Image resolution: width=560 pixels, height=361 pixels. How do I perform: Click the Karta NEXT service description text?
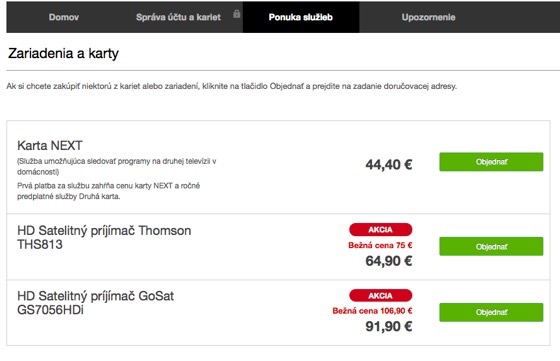pos(116,166)
